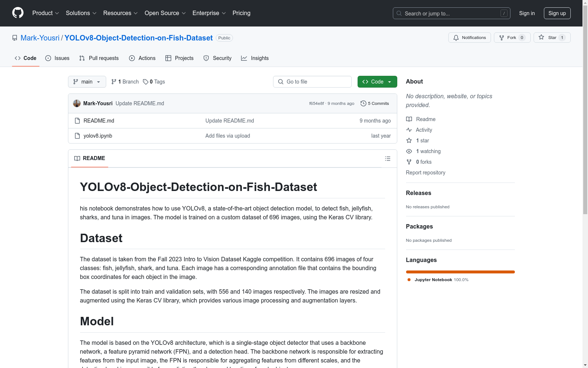This screenshot has width=588, height=368.
Task: Expand the Solutions menu
Action: (81, 13)
